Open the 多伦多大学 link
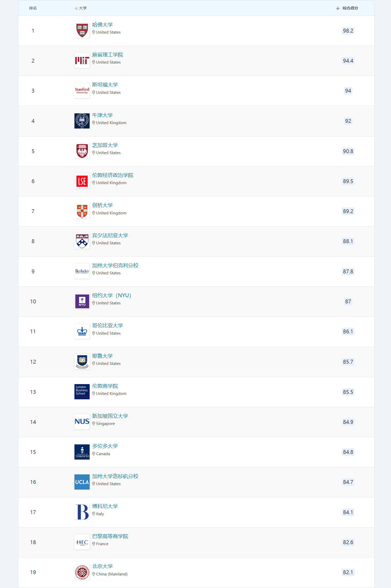 coord(105,446)
